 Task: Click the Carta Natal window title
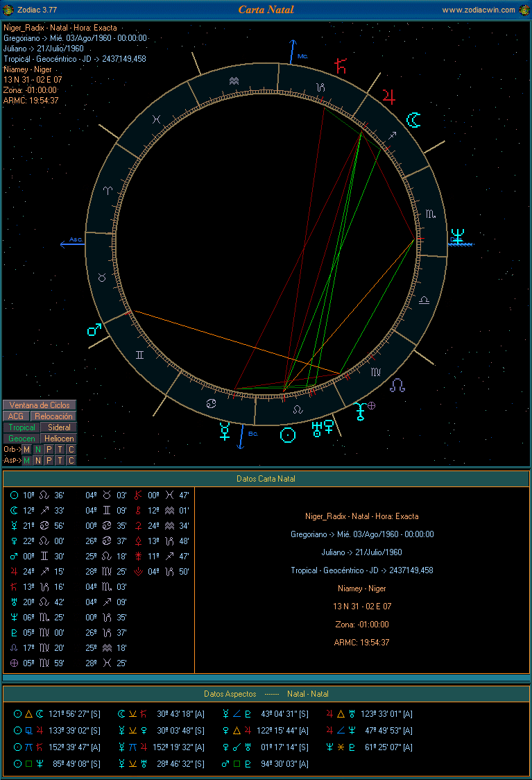coord(266,10)
